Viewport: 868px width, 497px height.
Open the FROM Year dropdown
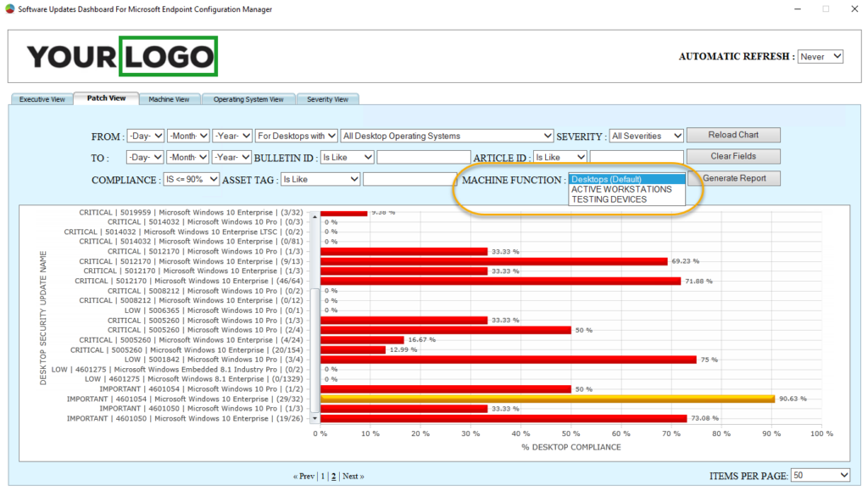click(231, 135)
